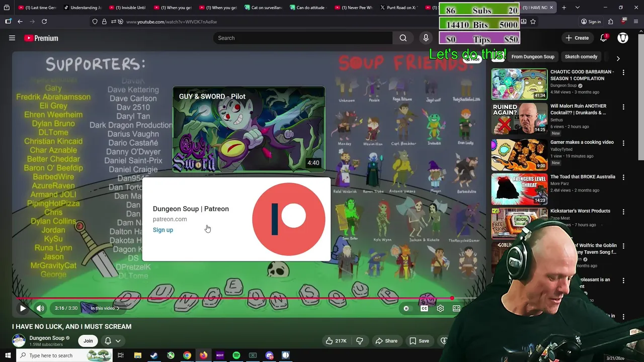Click the Create button in the header
The width and height of the screenshot is (644, 362).
[x=577, y=38]
